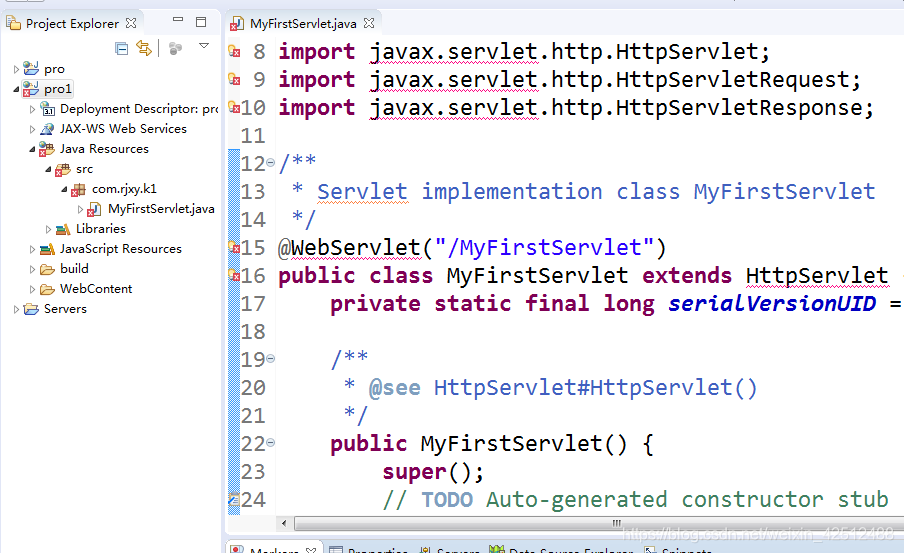Collapse comment fold at line 19

point(270,359)
